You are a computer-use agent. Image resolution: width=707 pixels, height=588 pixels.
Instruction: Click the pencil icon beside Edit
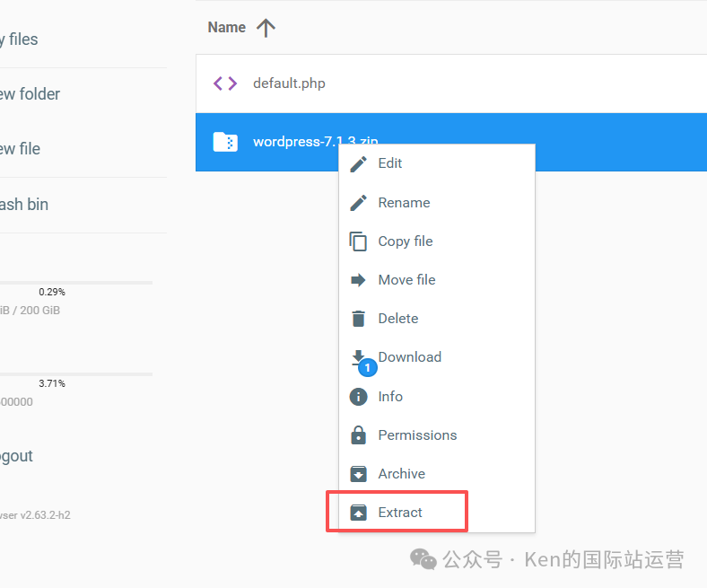click(x=359, y=164)
